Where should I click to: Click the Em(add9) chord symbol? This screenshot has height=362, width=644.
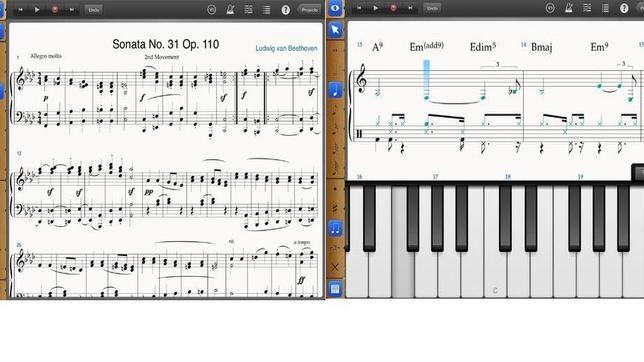tap(426, 46)
